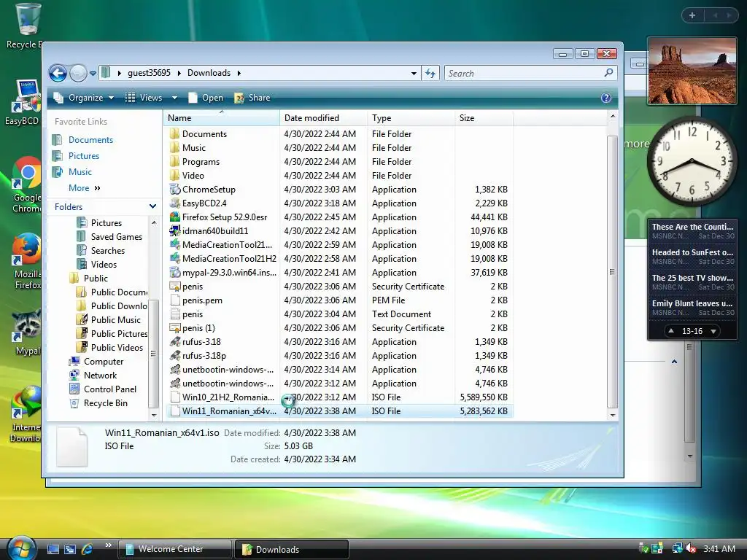Image resolution: width=747 pixels, height=560 pixels.
Task: Sort files by the Name column
Action: tap(222, 118)
